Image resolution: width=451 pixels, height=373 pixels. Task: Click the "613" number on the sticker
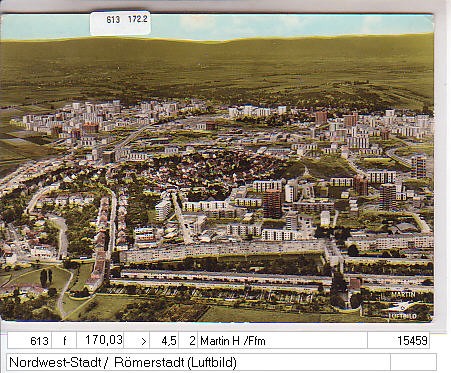pyautogui.click(x=113, y=20)
